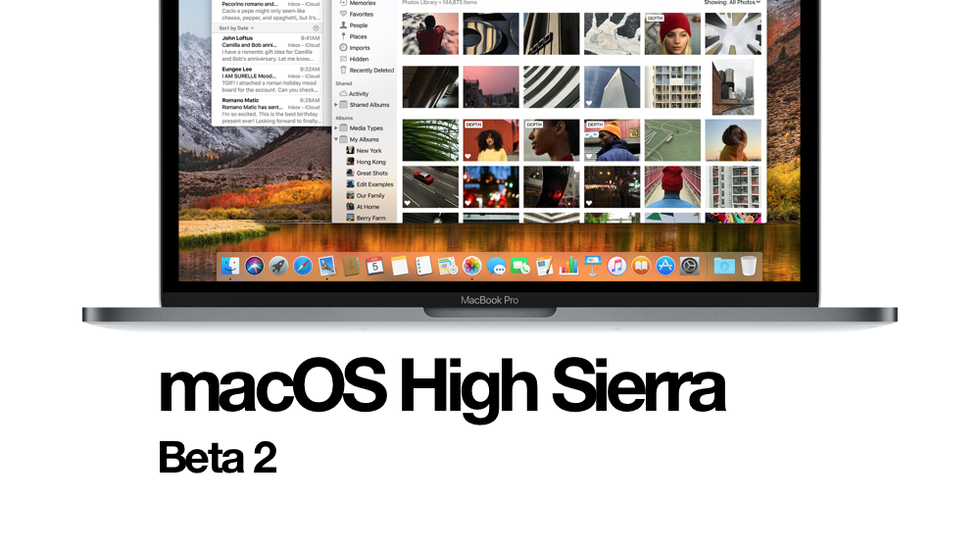Select photo of woman facing camera in red beanie
980x550 pixels.
pyautogui.click(x=672, y=33)
